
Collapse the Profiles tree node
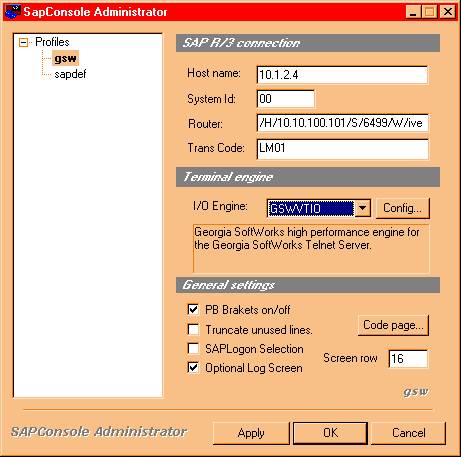(23, 42)
